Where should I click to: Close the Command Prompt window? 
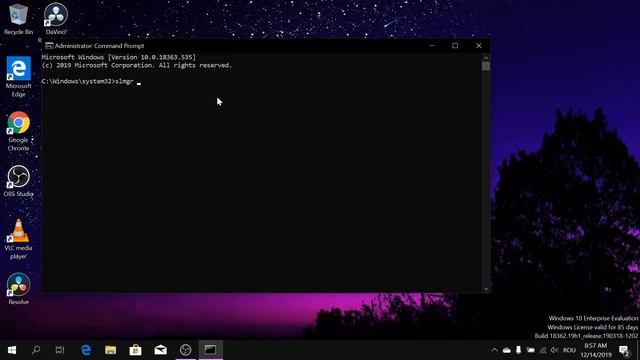click(479, 46)
